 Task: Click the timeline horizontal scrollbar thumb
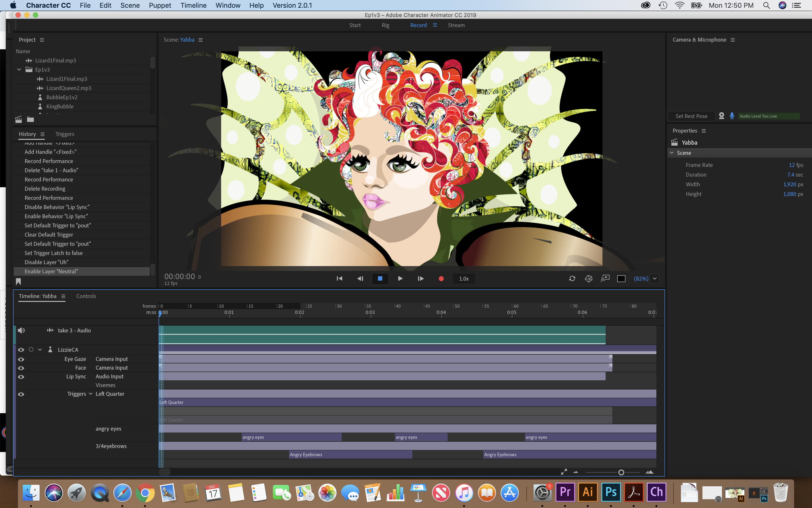164,472
